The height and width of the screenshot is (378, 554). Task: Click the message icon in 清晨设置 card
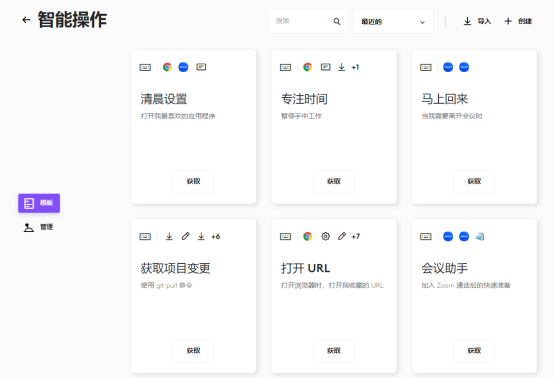tap(201, 67)
